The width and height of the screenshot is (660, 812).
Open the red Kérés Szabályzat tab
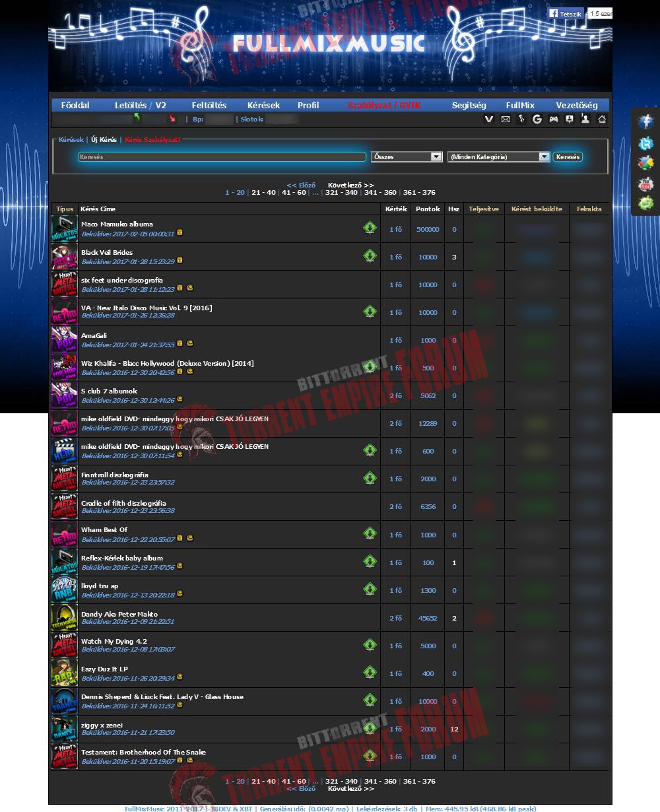pyautogui.click(x=152, y=139)
